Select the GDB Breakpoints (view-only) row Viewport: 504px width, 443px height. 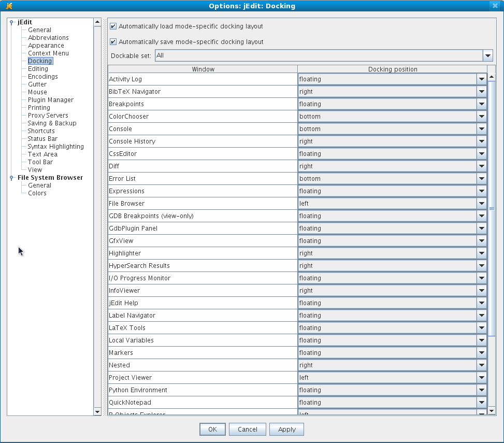coord(203,216)
